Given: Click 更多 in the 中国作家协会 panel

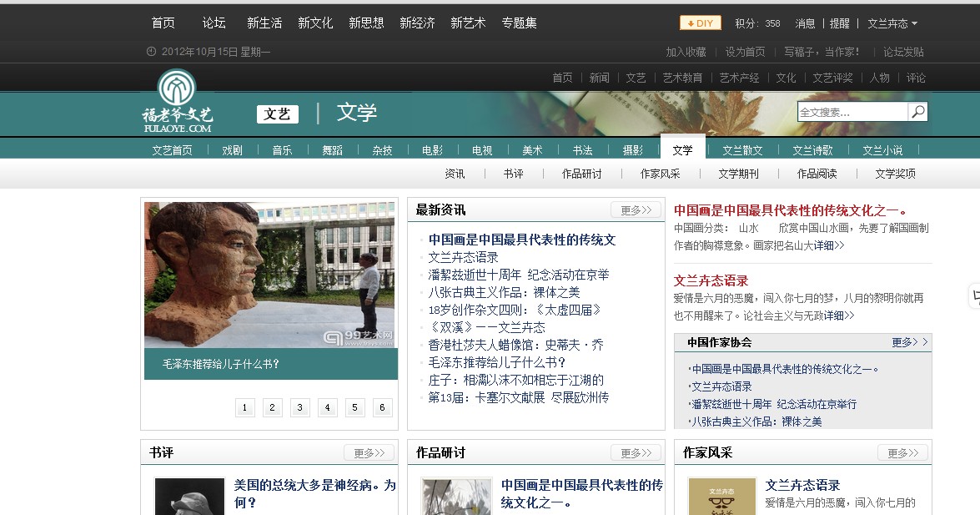Looking at the screenshot, I should [x=909, y=342].
